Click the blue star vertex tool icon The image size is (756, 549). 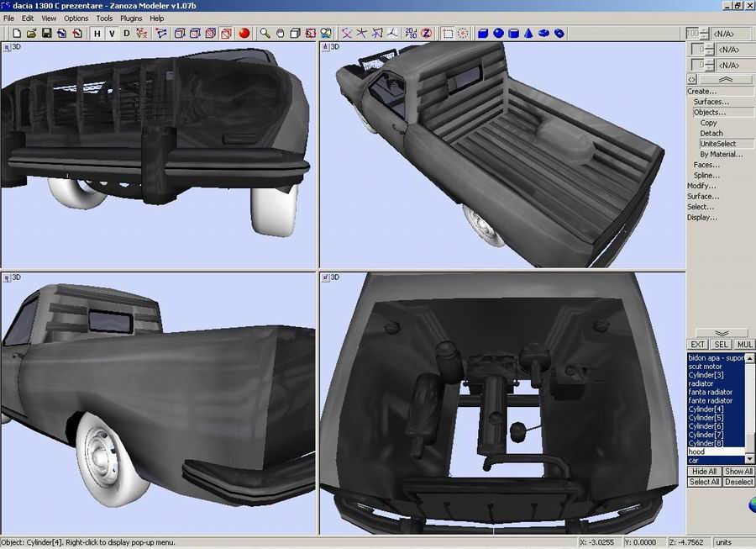tap(361, 34)
